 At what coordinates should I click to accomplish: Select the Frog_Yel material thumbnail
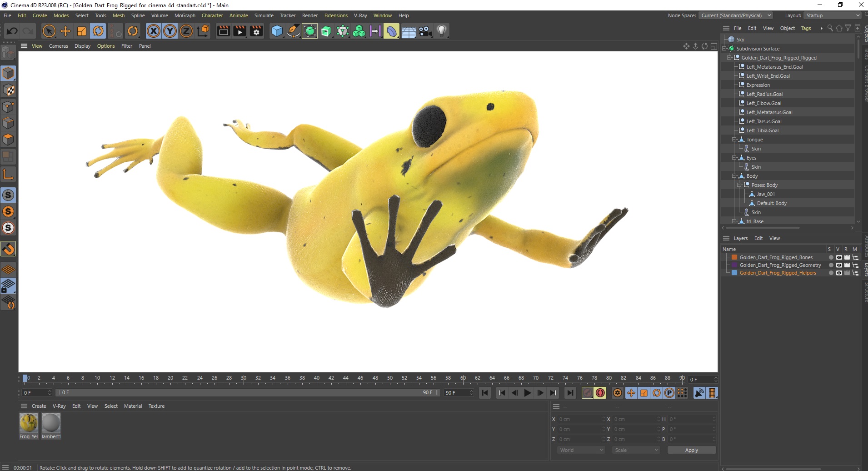(29, 423)
